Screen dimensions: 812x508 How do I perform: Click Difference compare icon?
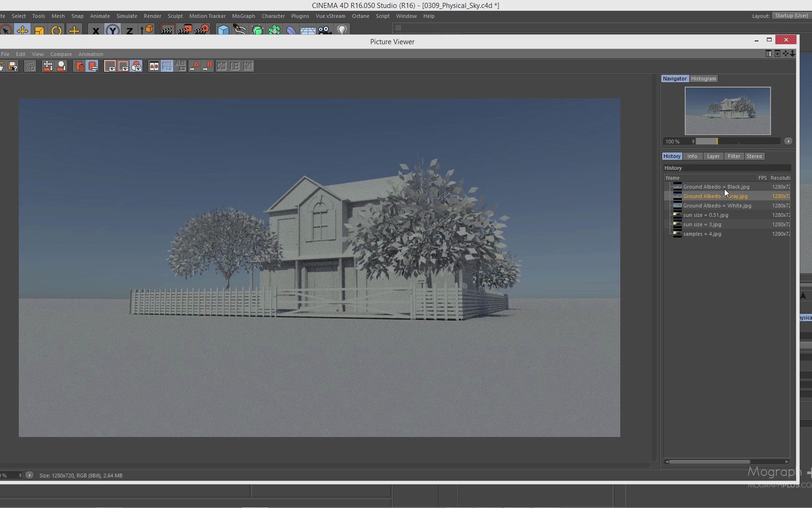(248, 66)
